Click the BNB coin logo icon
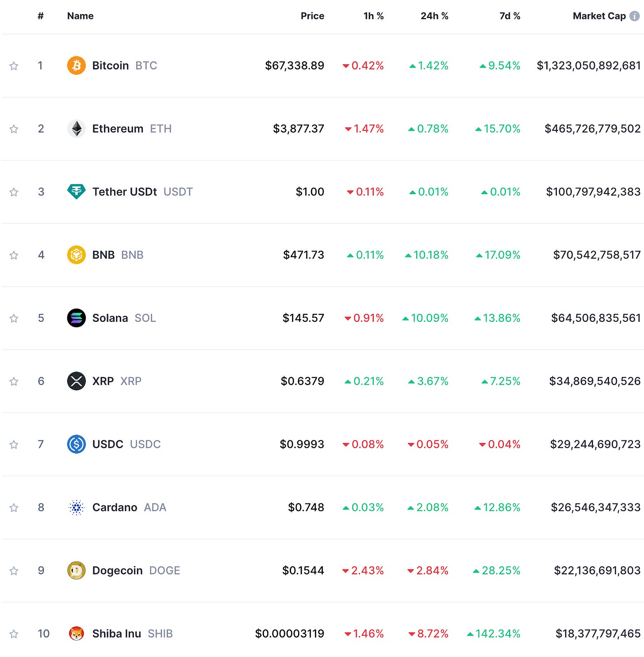This screenshot has height=657, width=644. pos(76,255)
